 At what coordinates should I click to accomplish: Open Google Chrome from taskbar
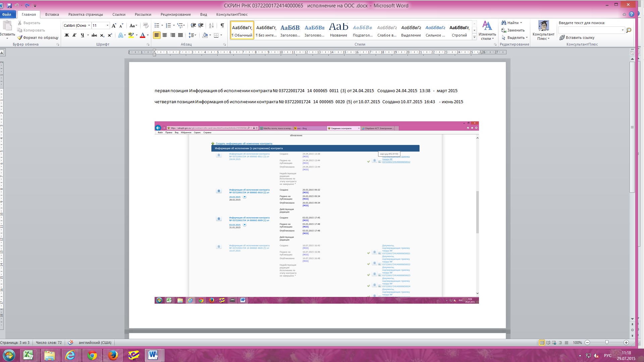[x=92, y=355]
